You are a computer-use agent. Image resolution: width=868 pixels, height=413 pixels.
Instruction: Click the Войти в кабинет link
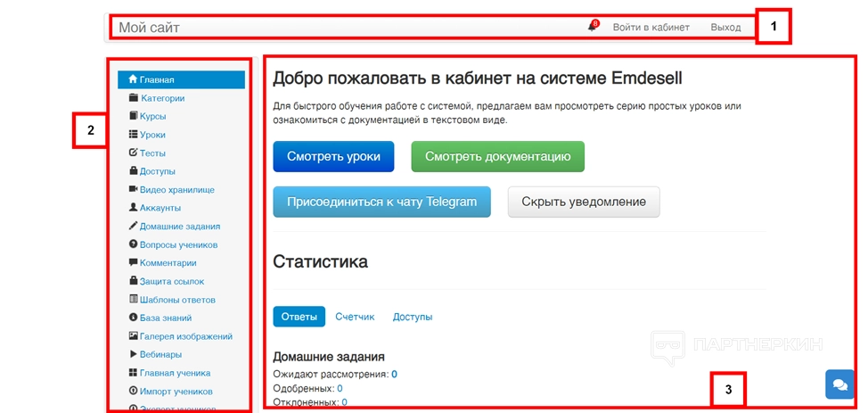click(x=651, y=27)
